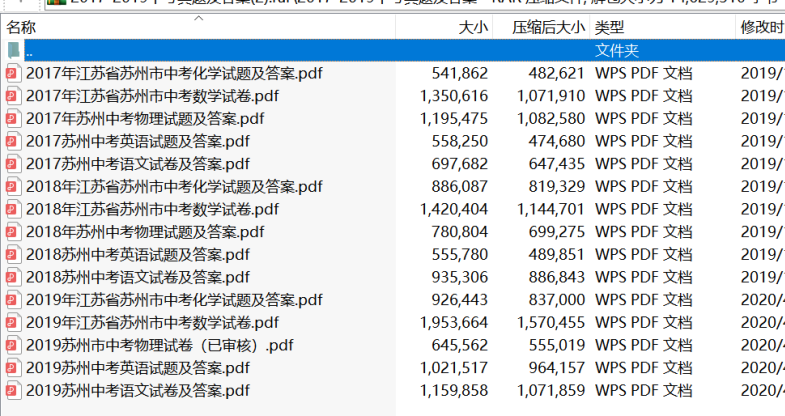Click the PDF icon of 2017年江苏省苏州市中考化学试题及答案.pdf
The height and width of the screenshot is (416, 785).
click(12, 73)
